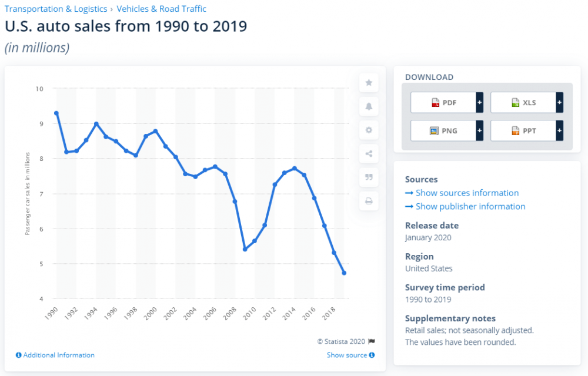This screenshot has width=588, height=376.
Task: Expand the PNG download plus button
Action: coord(480,130)
